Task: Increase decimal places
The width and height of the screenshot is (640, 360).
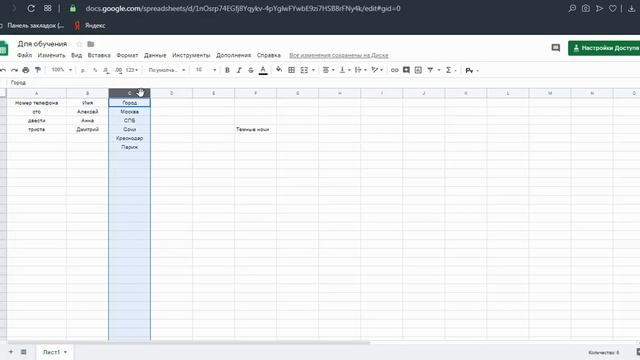Action: [x=118, y=70]
